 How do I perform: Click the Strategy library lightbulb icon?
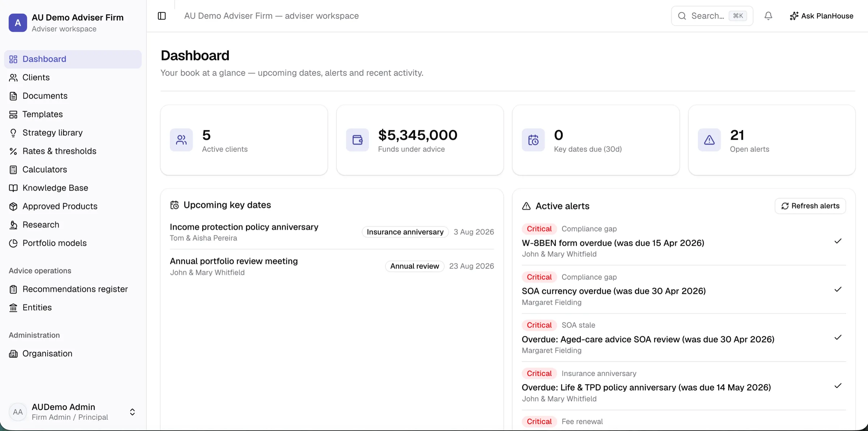[x=13, y=133]
